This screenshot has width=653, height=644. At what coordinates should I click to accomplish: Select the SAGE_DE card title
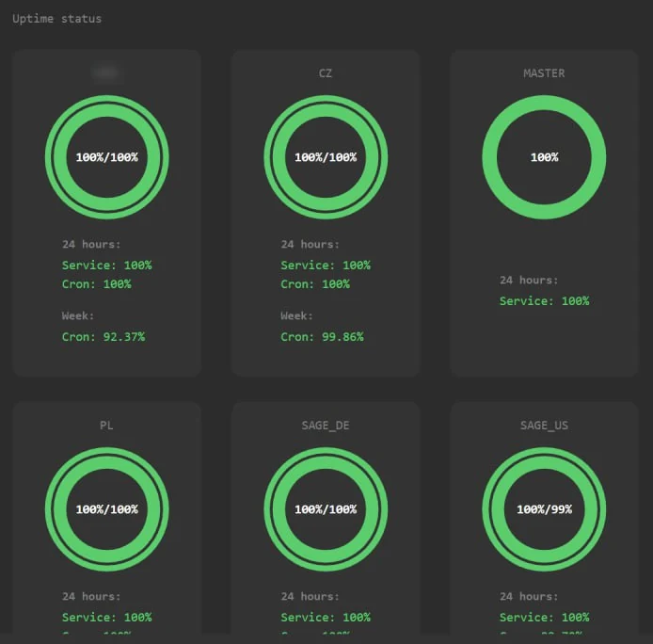pos(326,426)
